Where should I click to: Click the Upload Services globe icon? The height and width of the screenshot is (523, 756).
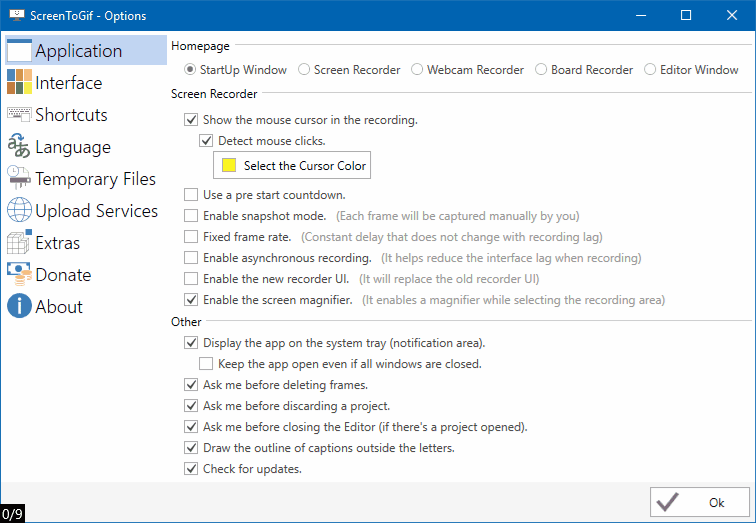[x=19, y=210]
